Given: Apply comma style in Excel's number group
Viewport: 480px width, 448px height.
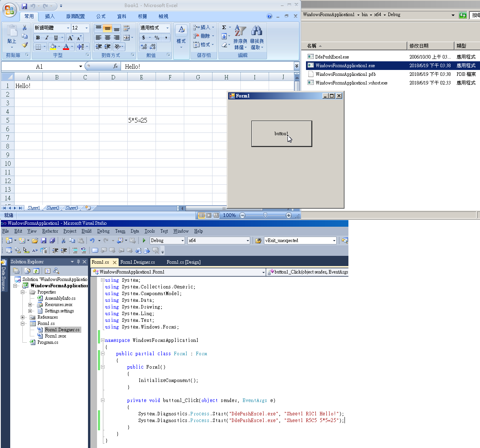Looking at the screenshot, I should click(x=166, y=38).
